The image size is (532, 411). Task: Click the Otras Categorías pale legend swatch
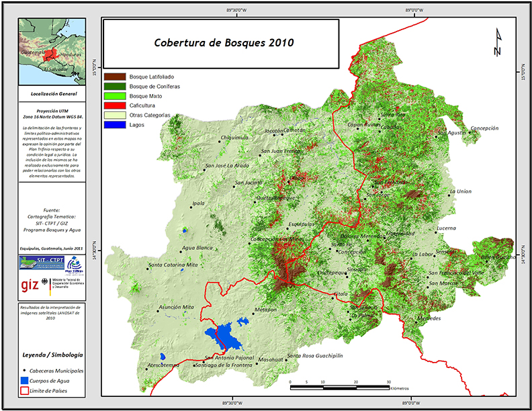115,116
